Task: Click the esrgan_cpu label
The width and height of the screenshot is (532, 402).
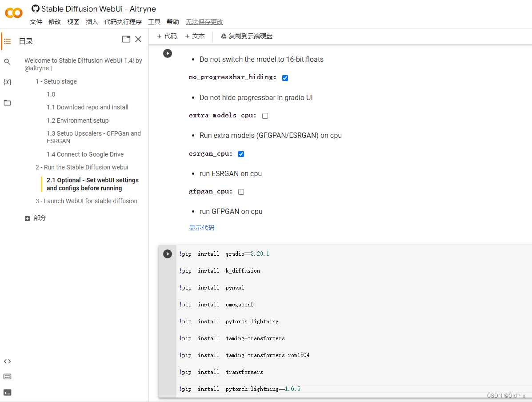Action: pyautogui.click(x=211, y=154)
